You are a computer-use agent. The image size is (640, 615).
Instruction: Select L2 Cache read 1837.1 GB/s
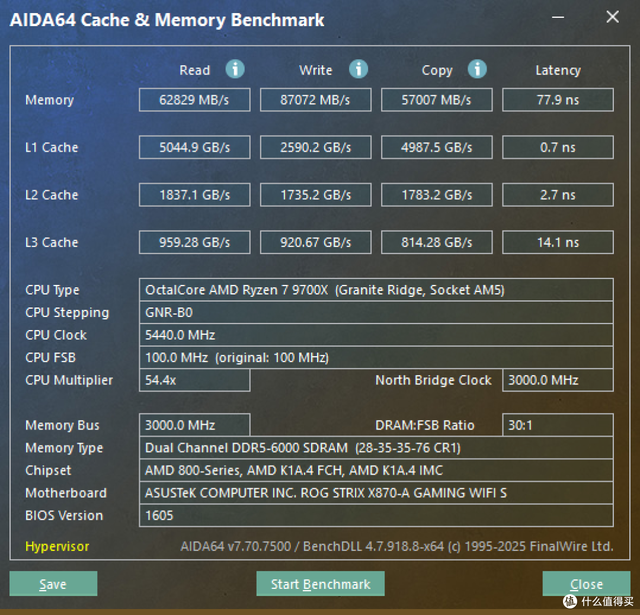tap(194, 195)
